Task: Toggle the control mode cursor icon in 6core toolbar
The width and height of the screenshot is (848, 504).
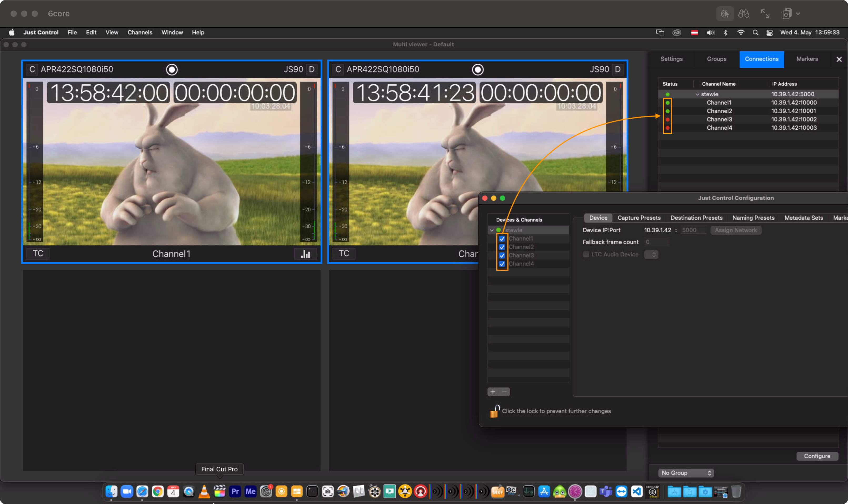Action: pyautogui.click(x=725, y=14)
